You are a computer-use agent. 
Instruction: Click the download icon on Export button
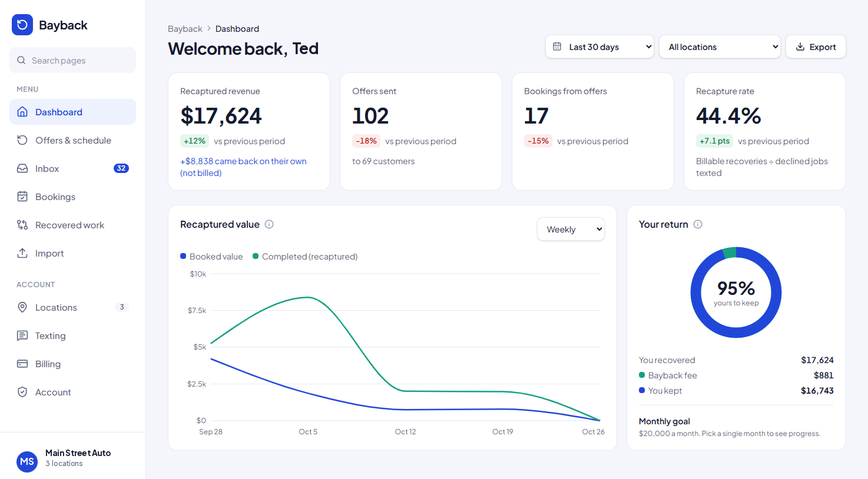[800, 46]
